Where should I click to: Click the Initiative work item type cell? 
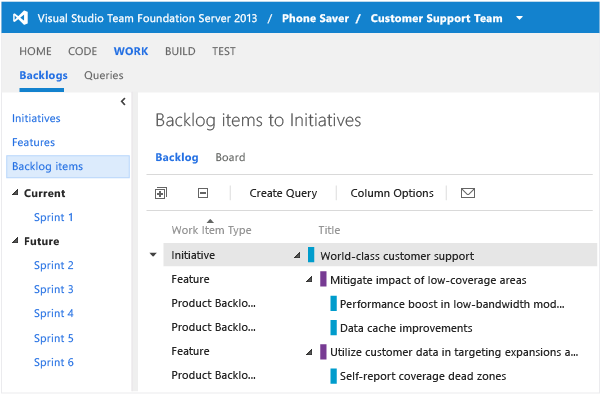pyautogui.click(x=193, y=255)
